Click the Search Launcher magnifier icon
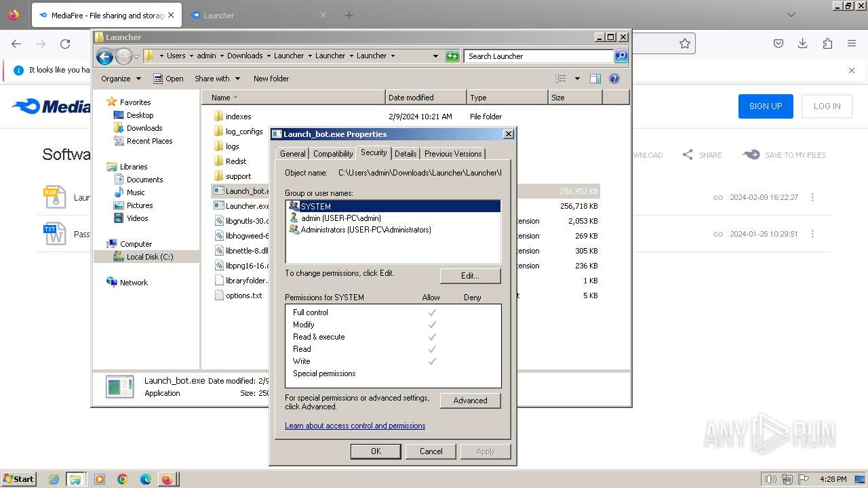Viewport: 868px width, 488px height. click(620, 56)
